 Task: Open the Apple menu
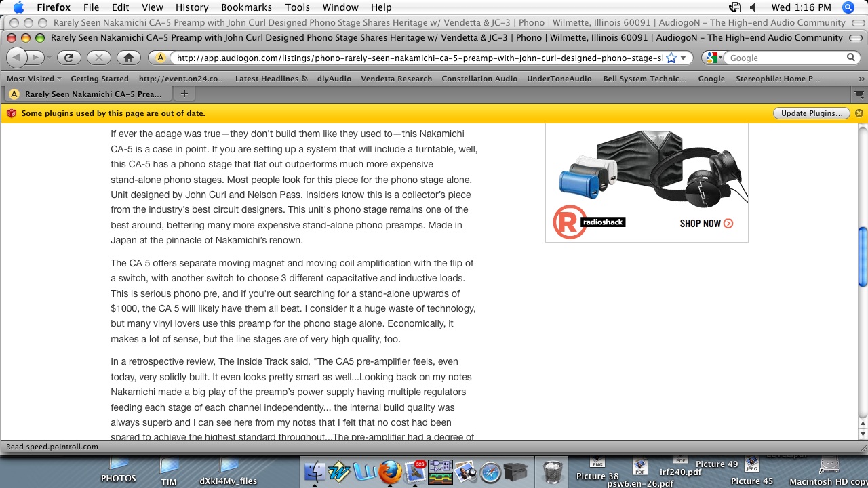coord(18,7)
